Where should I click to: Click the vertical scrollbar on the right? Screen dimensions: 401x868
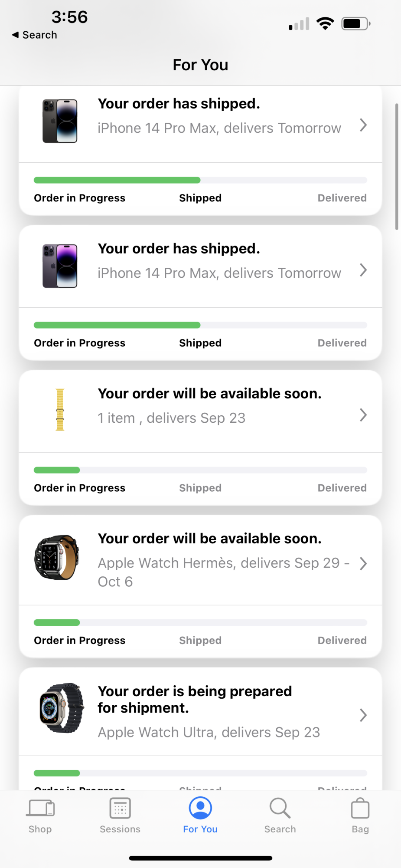[x=397, y=167]
